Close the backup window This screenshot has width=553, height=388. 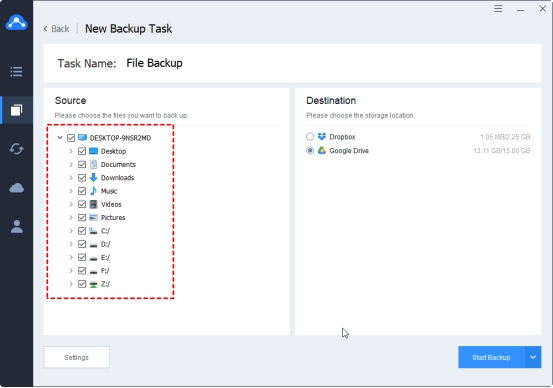(x=542, y=9)
